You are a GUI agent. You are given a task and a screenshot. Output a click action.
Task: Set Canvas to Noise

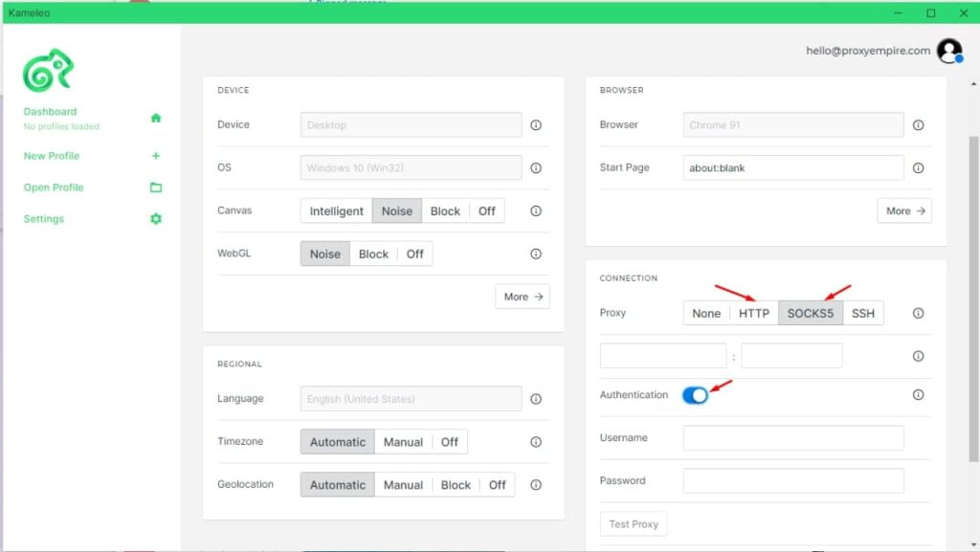point(397,211)
